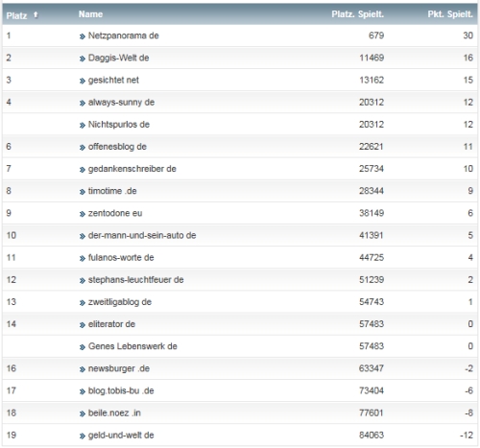
Task: Click the arrow icon before fulanos-worte de
Action: coord(83,258)
